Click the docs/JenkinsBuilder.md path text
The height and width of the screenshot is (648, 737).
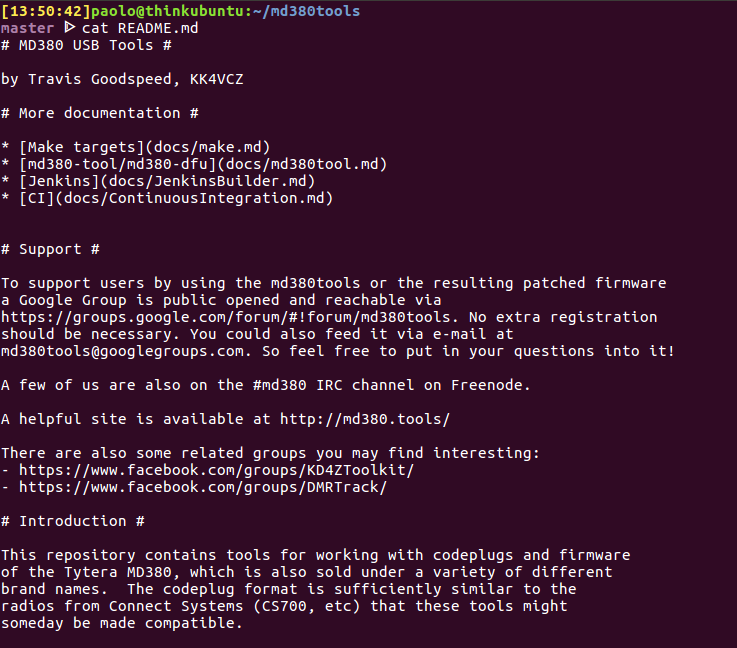[207, 181]
